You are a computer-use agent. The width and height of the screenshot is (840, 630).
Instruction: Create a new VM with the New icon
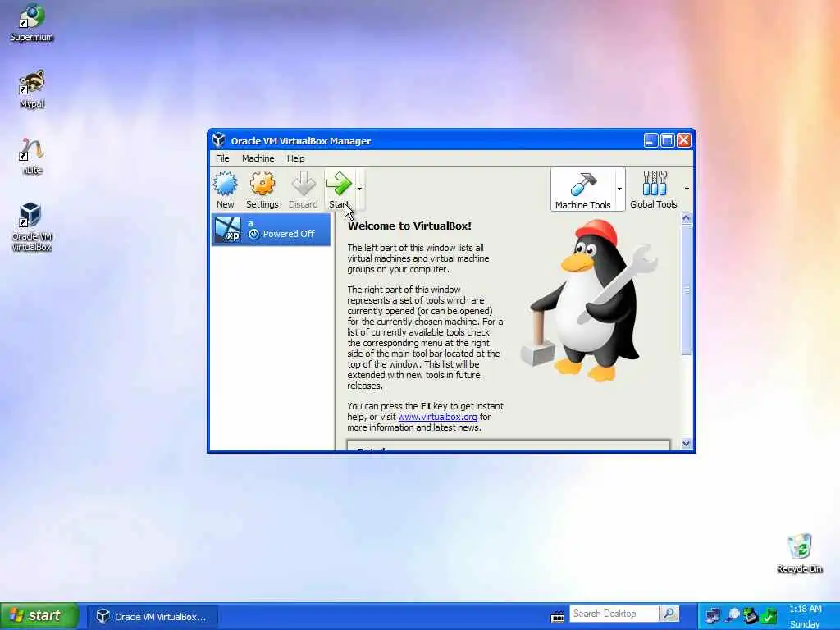225,189
